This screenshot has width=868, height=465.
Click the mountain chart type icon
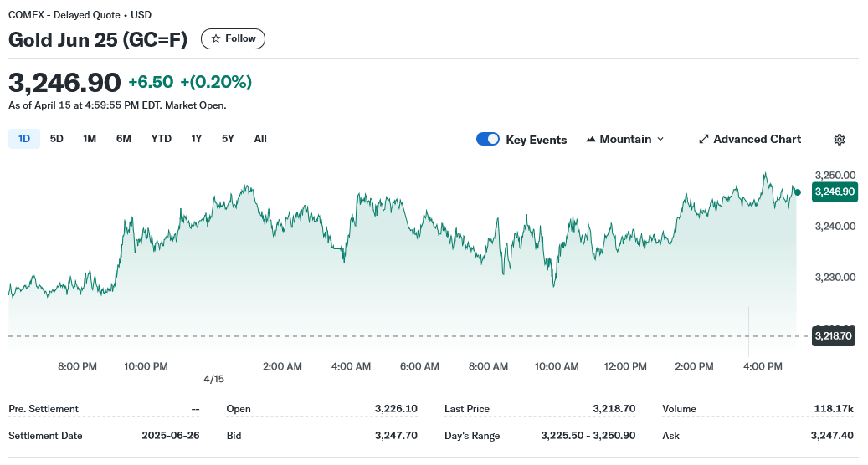tap(591, 140)
